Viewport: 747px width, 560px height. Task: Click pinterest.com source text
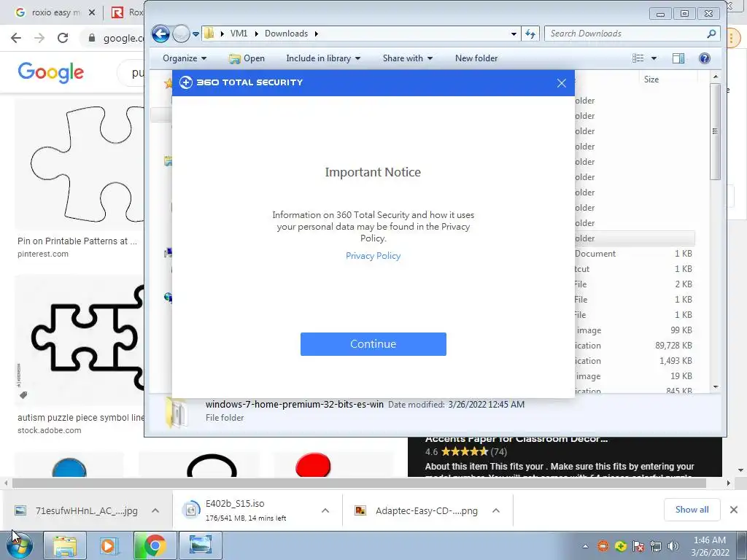(43, 254)
